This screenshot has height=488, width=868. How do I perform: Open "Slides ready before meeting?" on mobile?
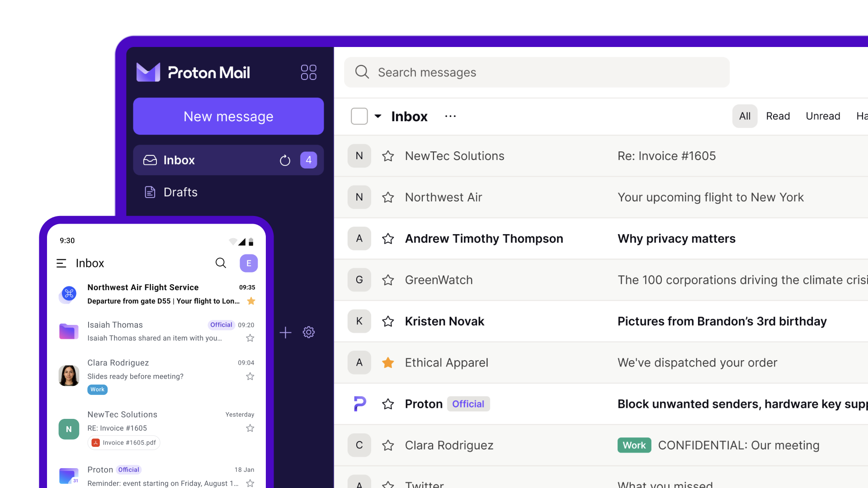point(135,376)
